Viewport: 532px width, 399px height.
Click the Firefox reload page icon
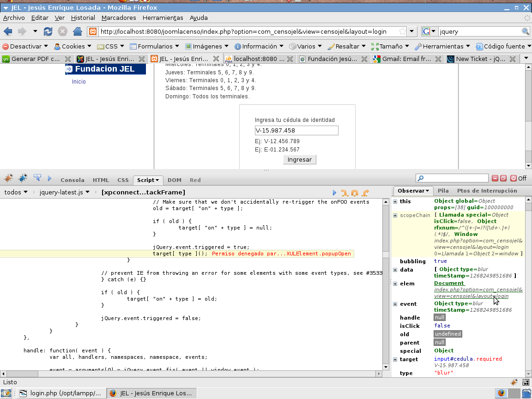tap(48, 31)
